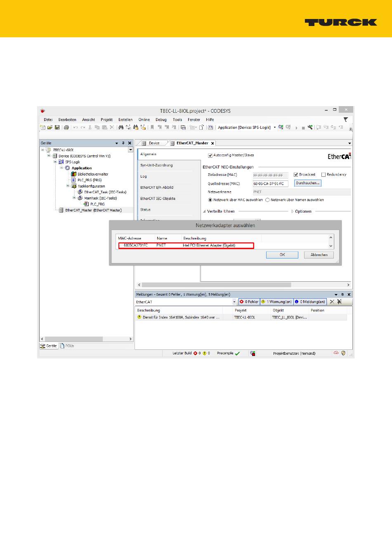Collapse the Verteilte Uhren section
Viewport: 392px width, 555px height.
coord(204,211)
